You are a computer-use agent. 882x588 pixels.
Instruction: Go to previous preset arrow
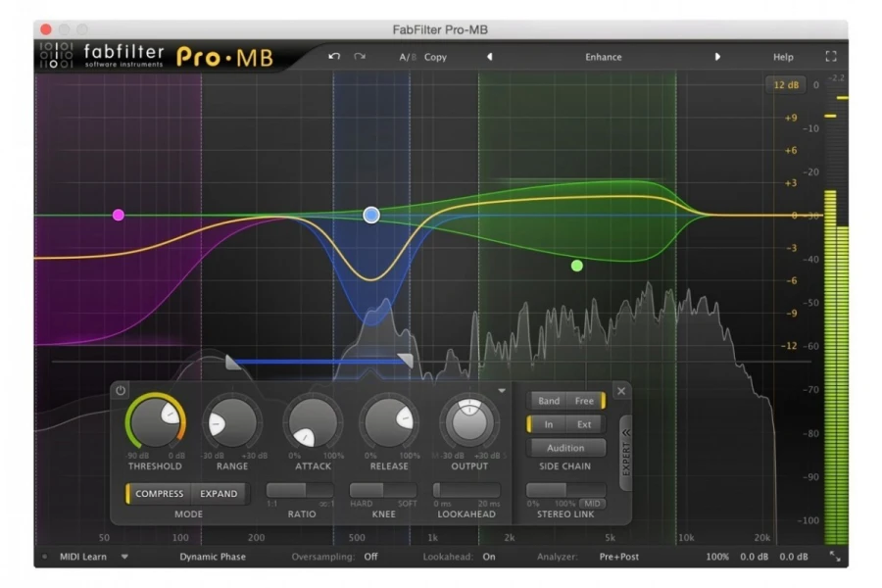pos(489,57)
